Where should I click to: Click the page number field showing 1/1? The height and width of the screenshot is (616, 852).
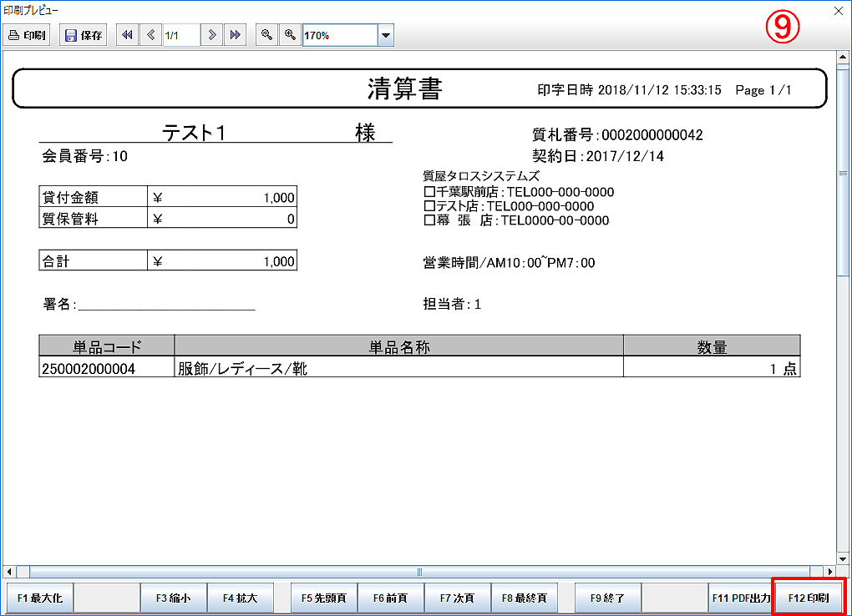(180, 35)
